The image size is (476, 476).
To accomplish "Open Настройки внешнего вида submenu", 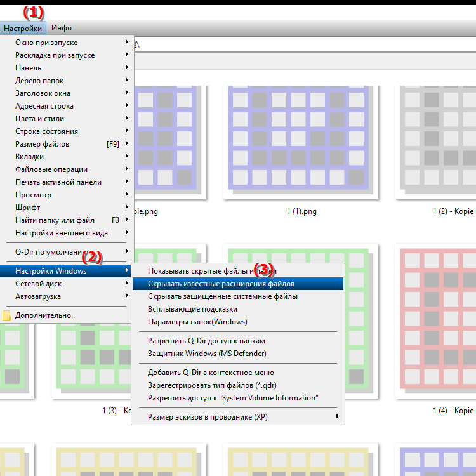I will pos(67,233).
